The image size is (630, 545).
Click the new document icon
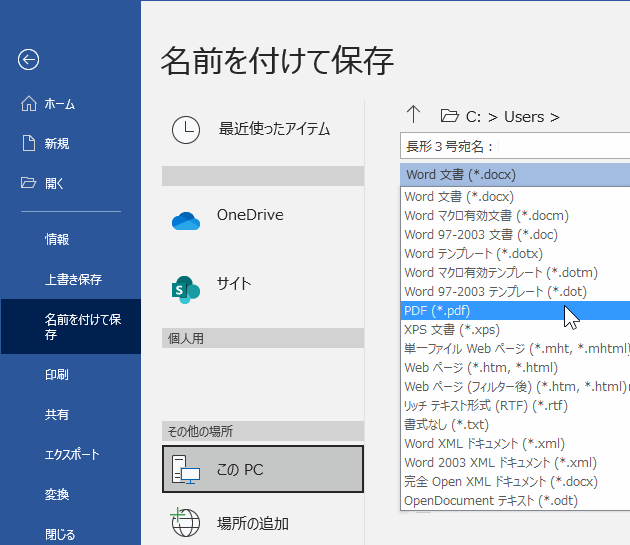(x=28, y=143)
